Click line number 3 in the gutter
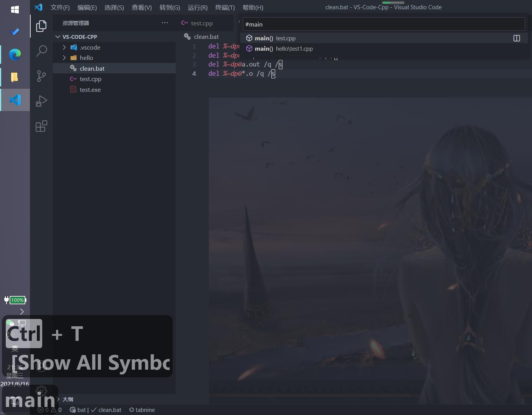 [x=194, y=64]
